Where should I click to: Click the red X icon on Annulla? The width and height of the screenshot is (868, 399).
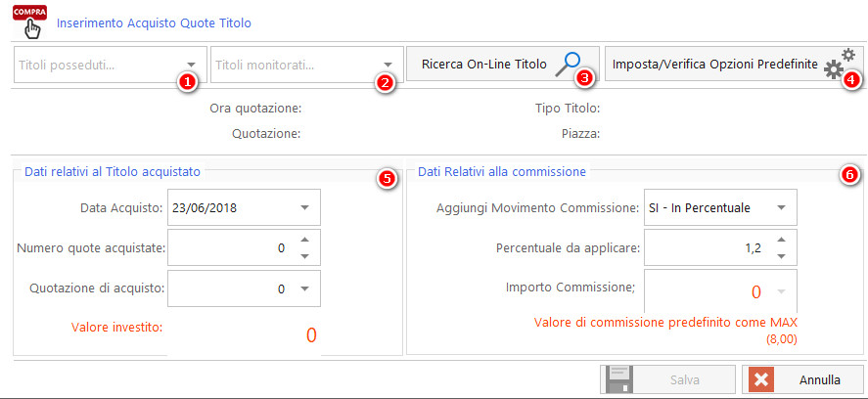pos(761,380)
